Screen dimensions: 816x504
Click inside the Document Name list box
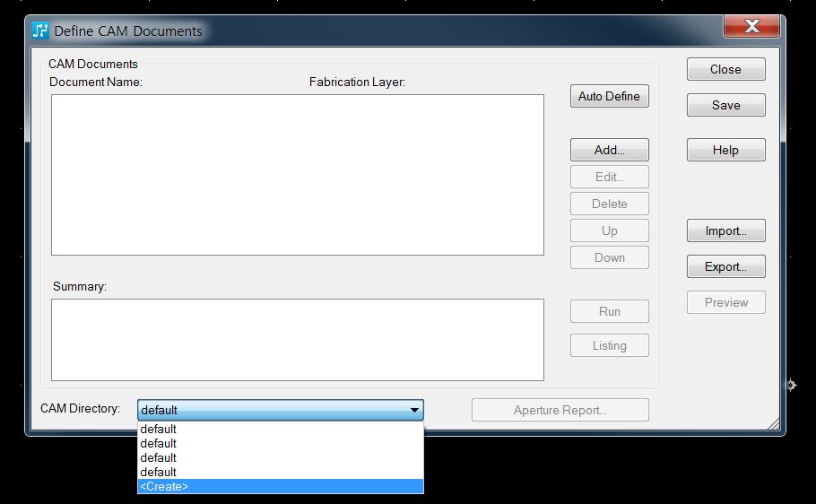point(297,175)
